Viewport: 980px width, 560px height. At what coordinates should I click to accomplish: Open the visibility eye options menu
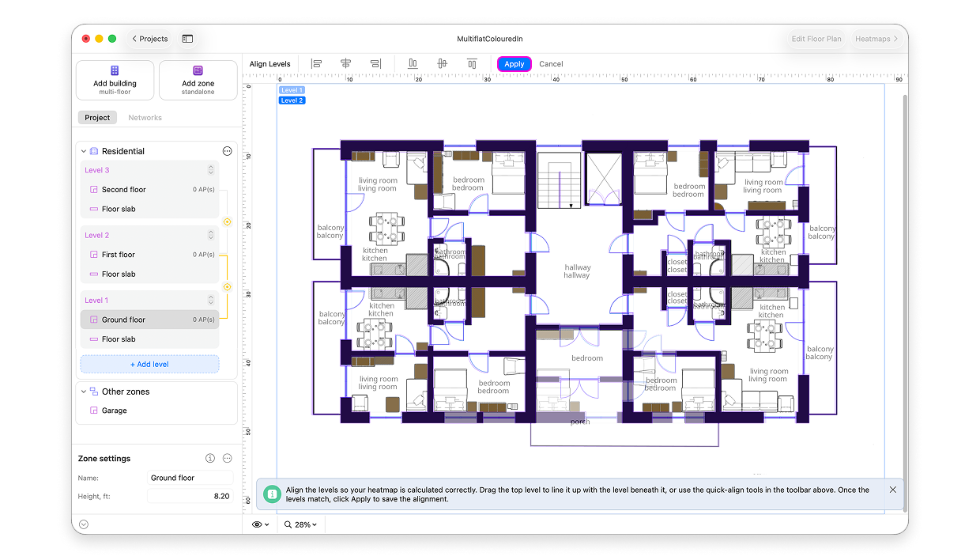point(261,524)
